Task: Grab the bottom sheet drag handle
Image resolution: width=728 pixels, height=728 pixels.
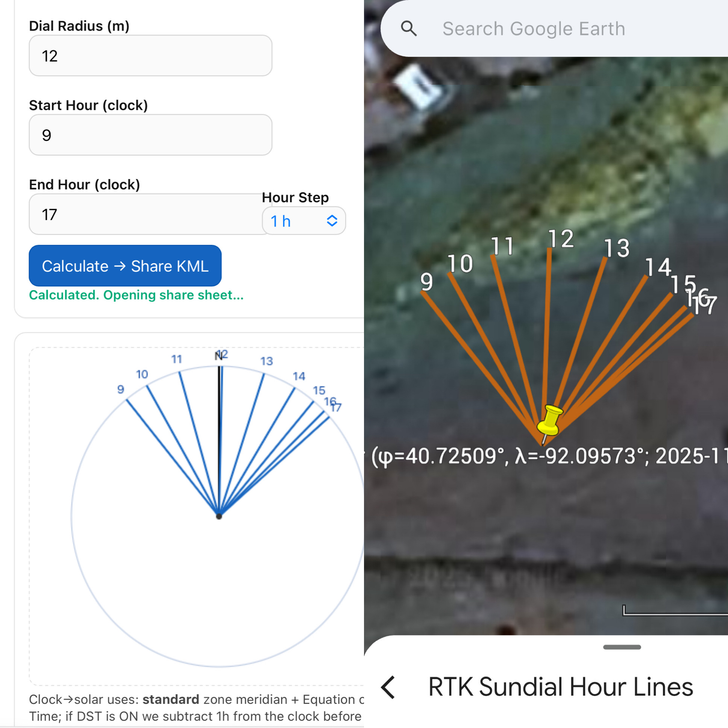Action: pyautogui.click(x=622, y=647)
